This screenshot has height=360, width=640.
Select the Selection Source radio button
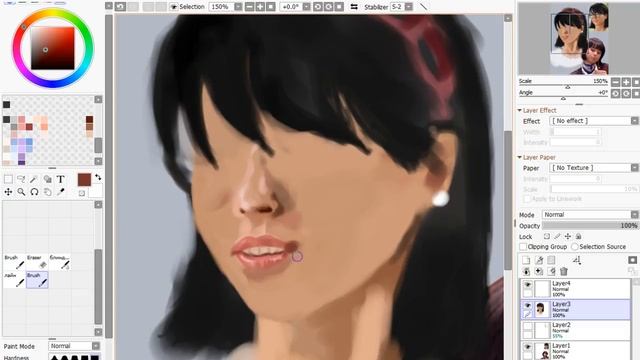(x=575, y=247)
